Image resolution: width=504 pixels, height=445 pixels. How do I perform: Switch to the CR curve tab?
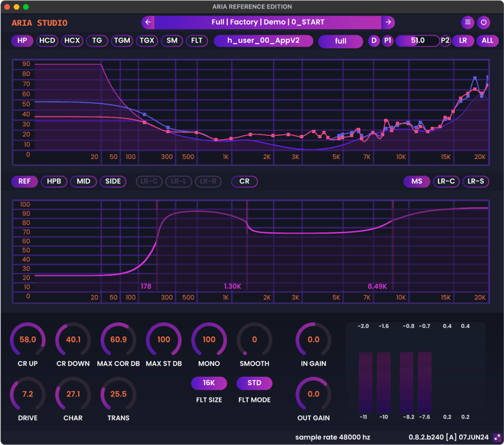pos(244,182)
